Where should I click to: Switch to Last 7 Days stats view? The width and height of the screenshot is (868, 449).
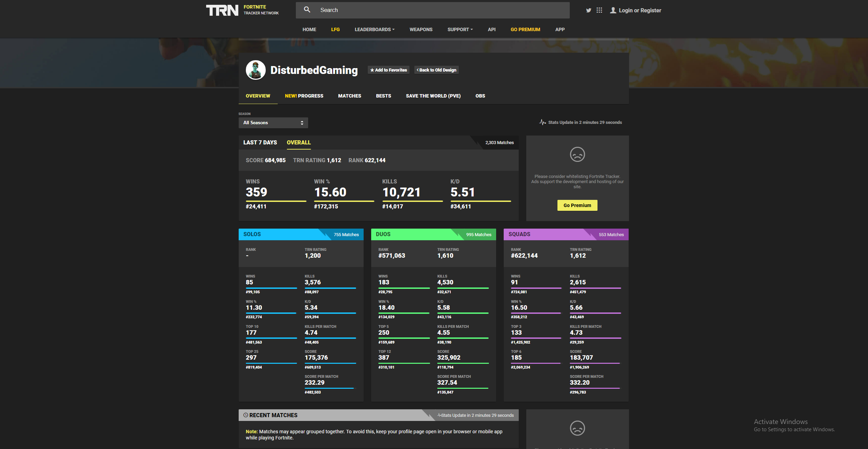click(x=260, y=142)
